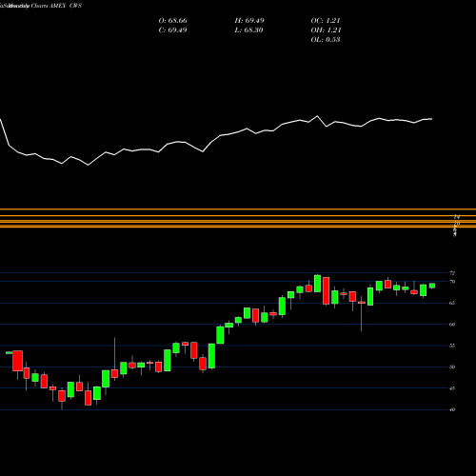This screenshot has width=476, height=476.
Task: Click the price axis label '60'
Action: pyautogui.click(x=452, y=325)
